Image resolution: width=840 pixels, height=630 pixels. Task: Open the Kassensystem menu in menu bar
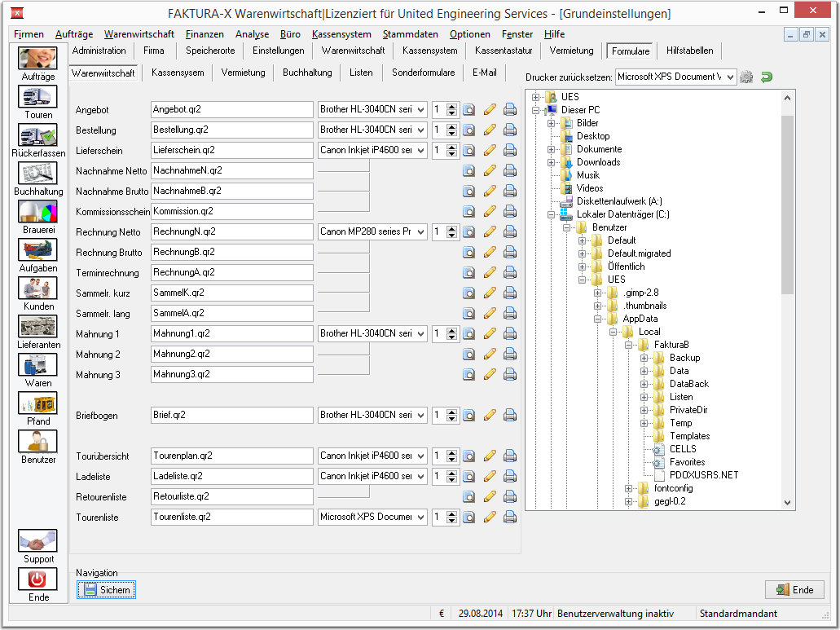(x=341, y=34)
